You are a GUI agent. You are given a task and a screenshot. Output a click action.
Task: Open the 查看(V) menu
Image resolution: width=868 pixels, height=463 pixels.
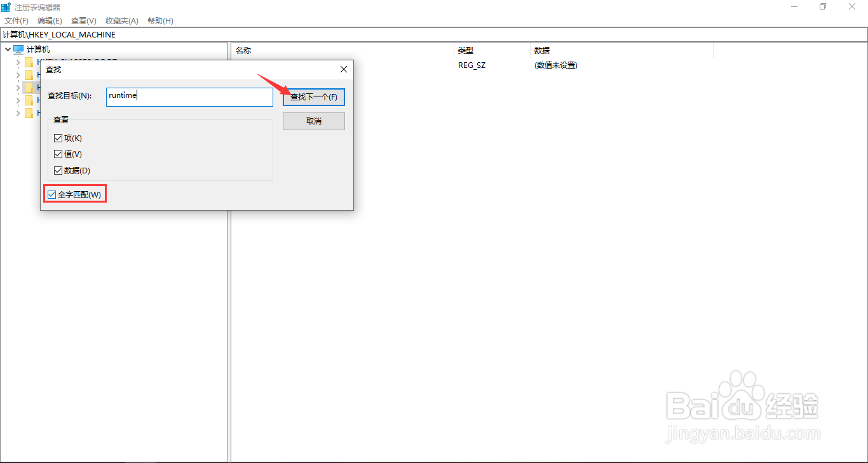[x=84, y=21]
